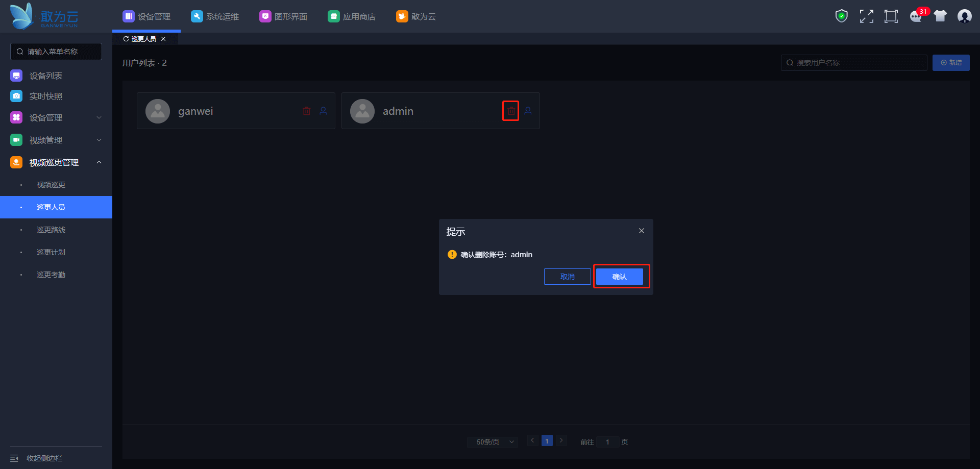Collapse the sidebar with 收起侧边栏
980x469 pixels.
point(37,458)
